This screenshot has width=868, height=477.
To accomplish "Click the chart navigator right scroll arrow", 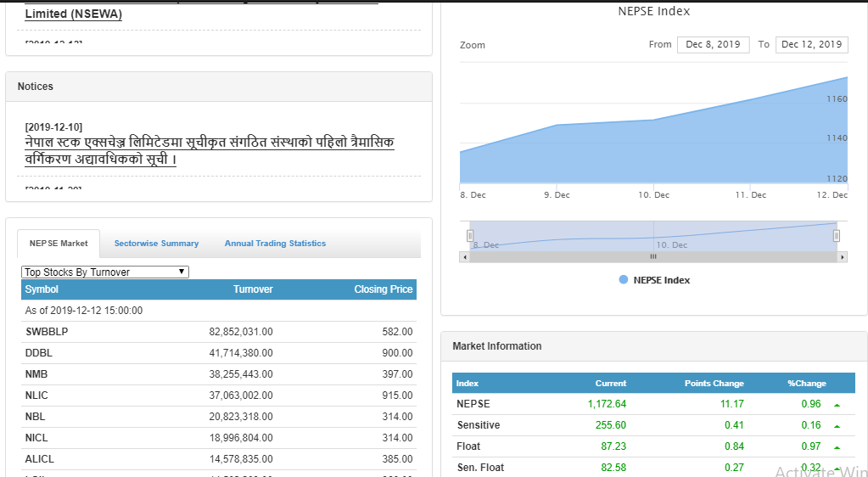I will coord(843,257).
